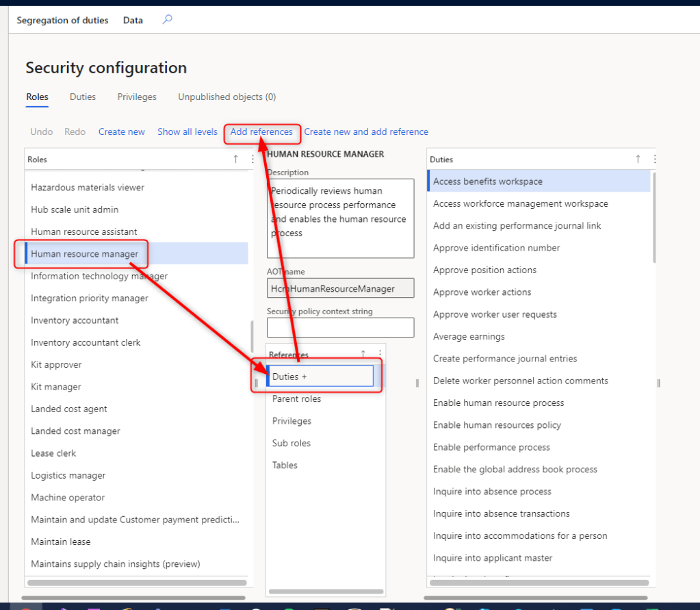The image size is (700, 610).
Task: Click the Show all levels button
Action: coord(187,131)
